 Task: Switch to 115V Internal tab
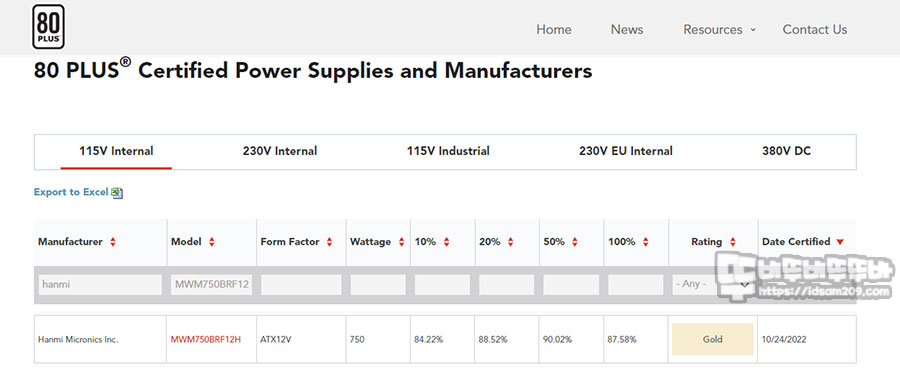[116, 151]
